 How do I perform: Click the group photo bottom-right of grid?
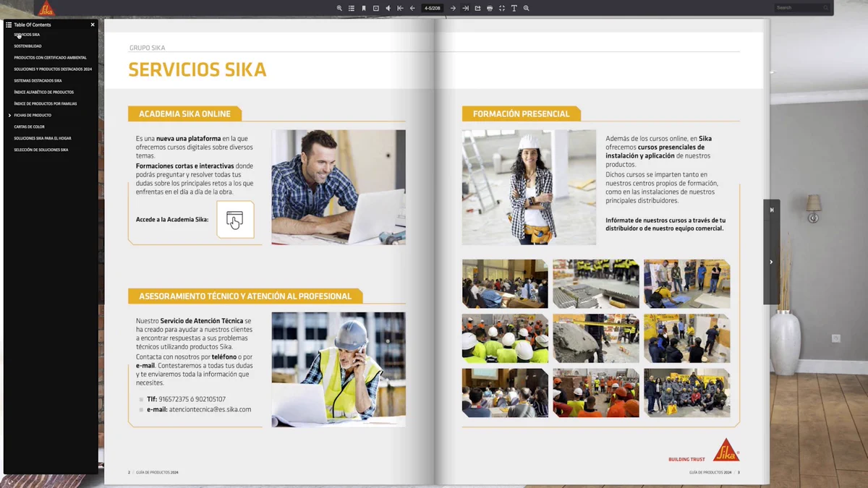coord(686,393)
